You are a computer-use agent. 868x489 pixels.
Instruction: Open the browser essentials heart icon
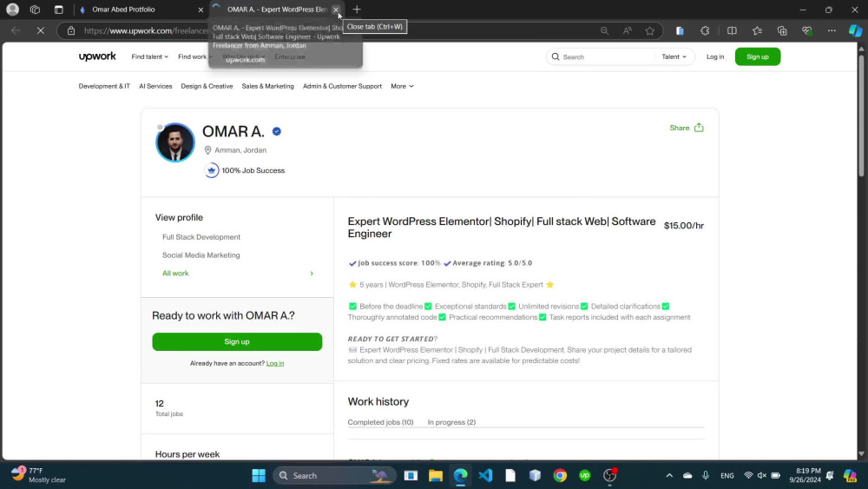(x=807, y=31)
